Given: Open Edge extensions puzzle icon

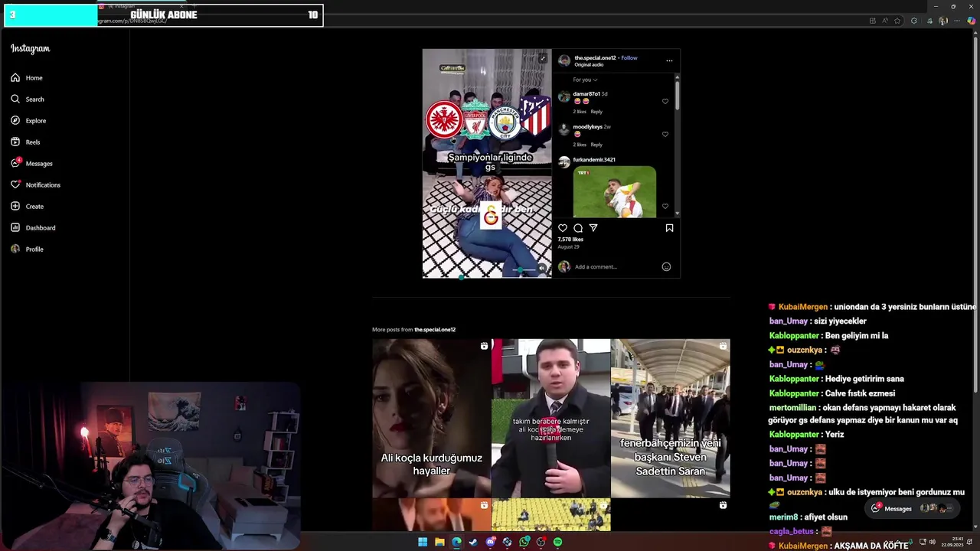Looking at the screenshot, I should pos(913,21).
